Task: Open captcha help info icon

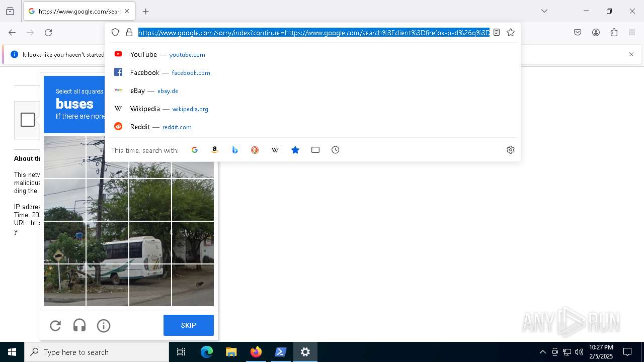Action: tap(104, 326)
